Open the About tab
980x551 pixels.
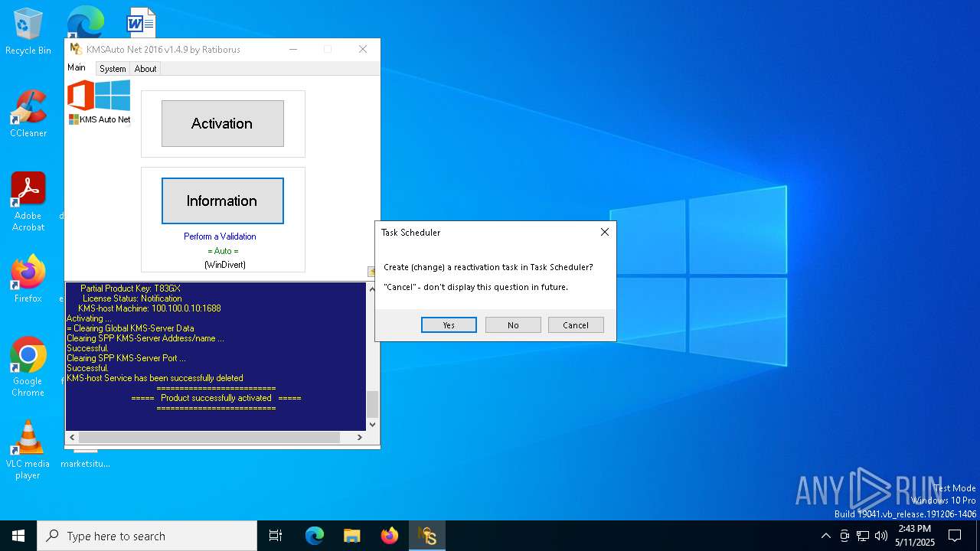click(145, 69)
